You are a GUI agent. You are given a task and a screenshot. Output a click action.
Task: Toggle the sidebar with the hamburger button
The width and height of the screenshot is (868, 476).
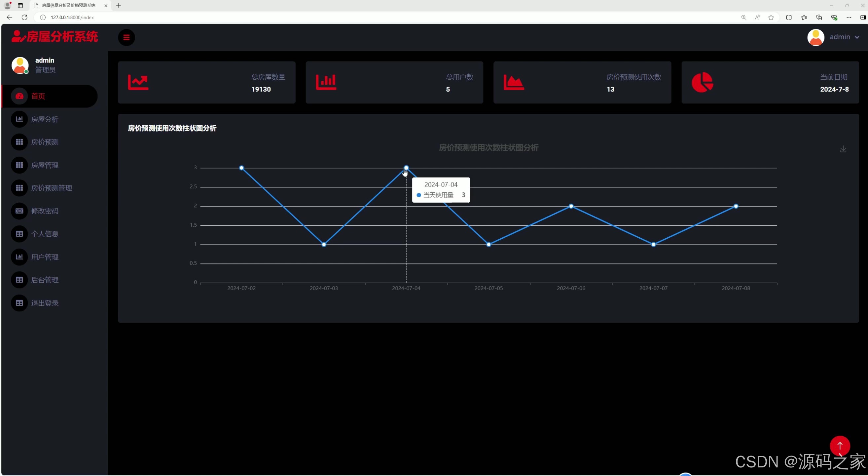127,37
